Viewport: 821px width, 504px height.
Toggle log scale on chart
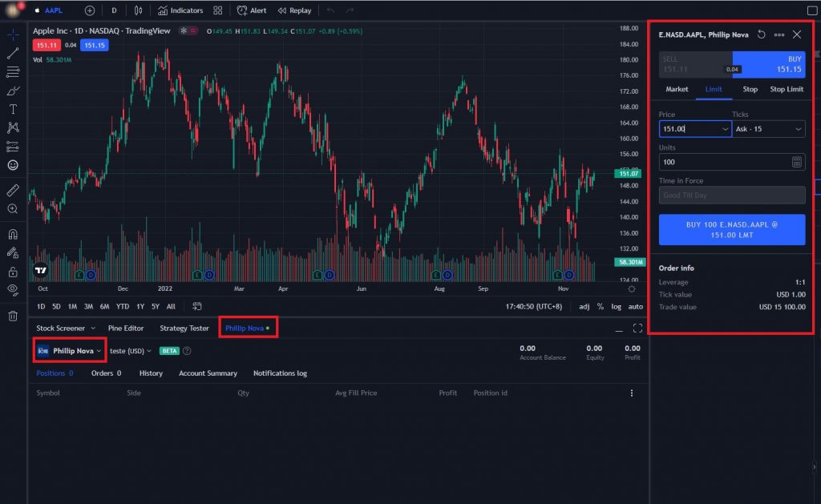[617, 307]
